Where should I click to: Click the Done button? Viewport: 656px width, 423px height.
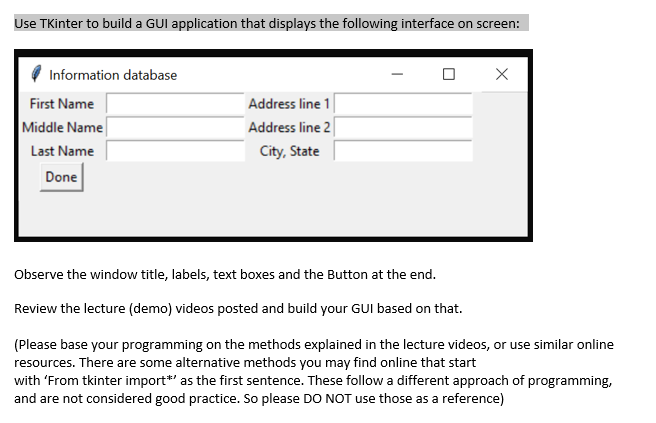tap(62, 177)
